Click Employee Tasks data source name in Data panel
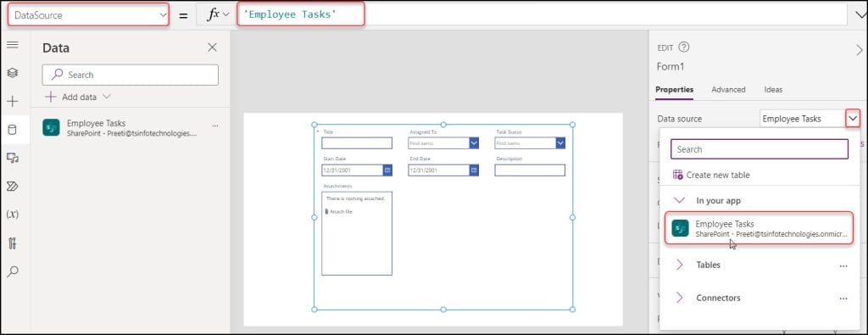The height and width of the screenshot is (335, 868). pos(97,124)
